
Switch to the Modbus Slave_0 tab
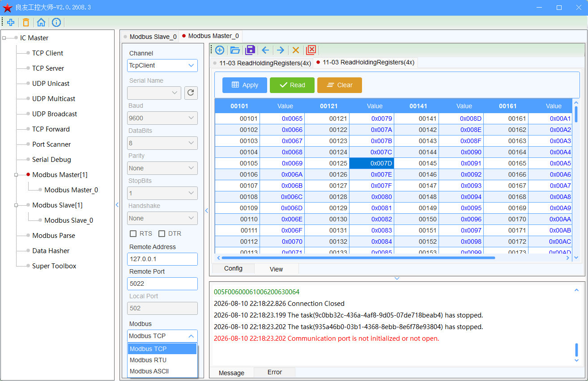click(x=150, y=37)
